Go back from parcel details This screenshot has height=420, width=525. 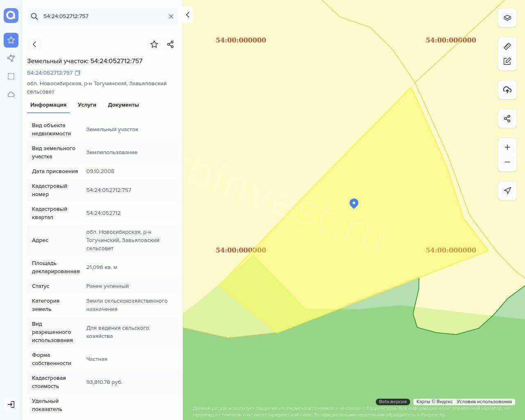click(34, 44)
